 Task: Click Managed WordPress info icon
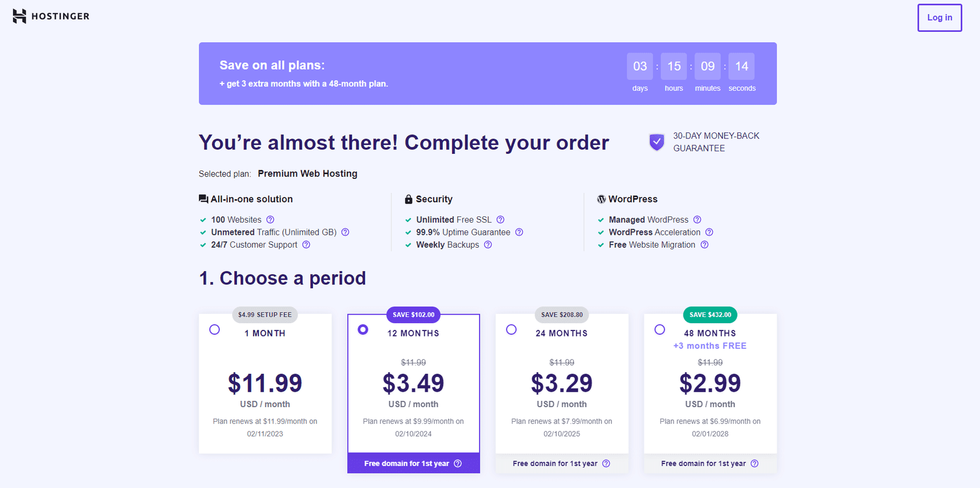tap(697, 219)
